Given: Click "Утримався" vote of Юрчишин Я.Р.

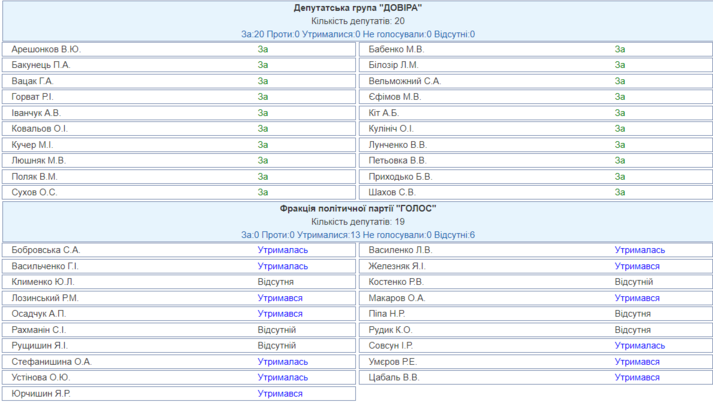Looking at the screenshot, I should [x=280, y=393].
